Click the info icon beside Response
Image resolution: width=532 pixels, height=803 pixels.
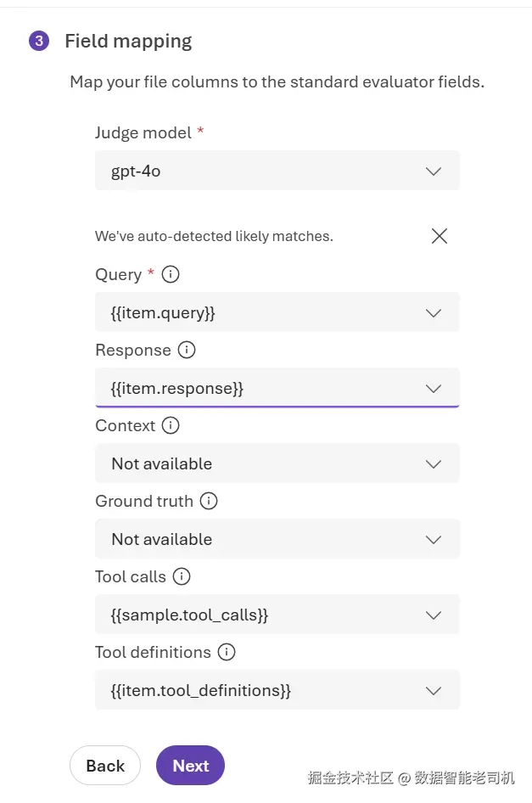(x=187, y=351)
